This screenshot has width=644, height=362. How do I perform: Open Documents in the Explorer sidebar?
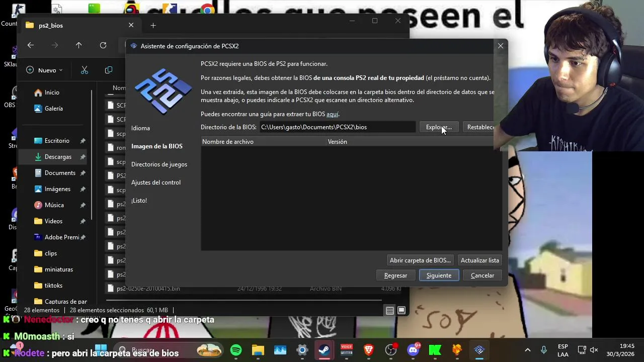pyautogui.click(x=60, y=173)
